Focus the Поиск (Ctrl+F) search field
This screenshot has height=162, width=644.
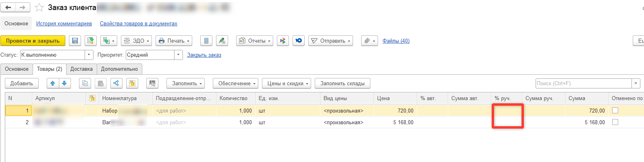point(583,83)
